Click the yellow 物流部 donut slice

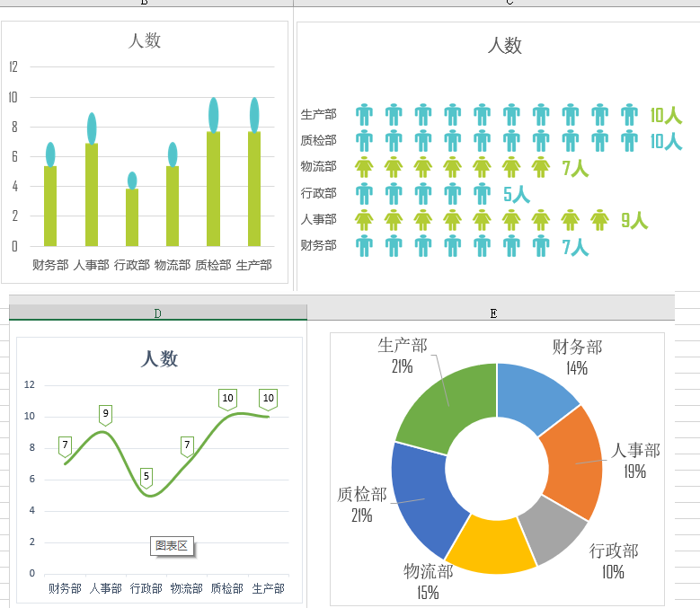pos(491,546)
